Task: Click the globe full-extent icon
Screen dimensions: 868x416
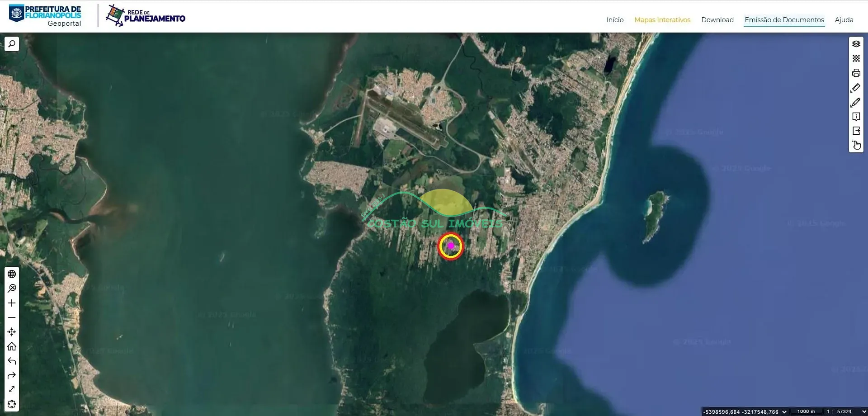Action: 12,274
